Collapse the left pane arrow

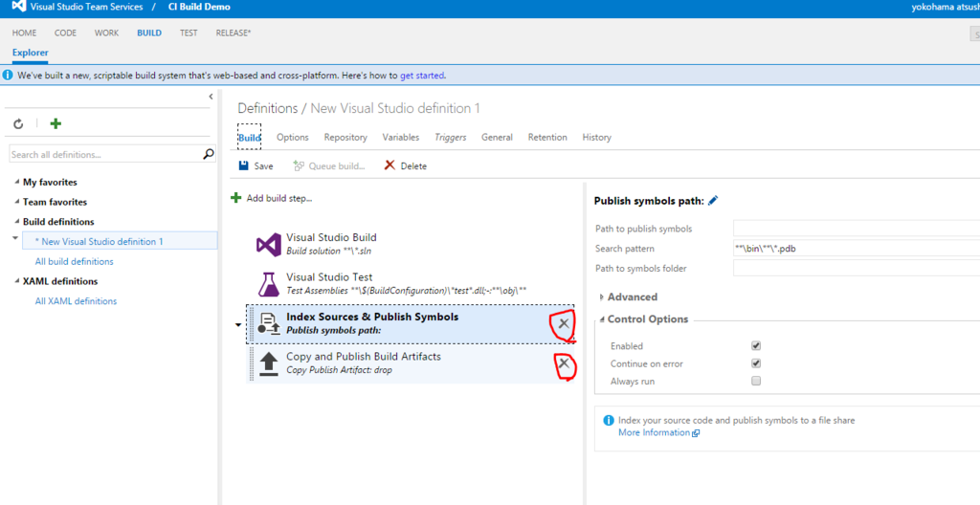(x=212, y=97)
